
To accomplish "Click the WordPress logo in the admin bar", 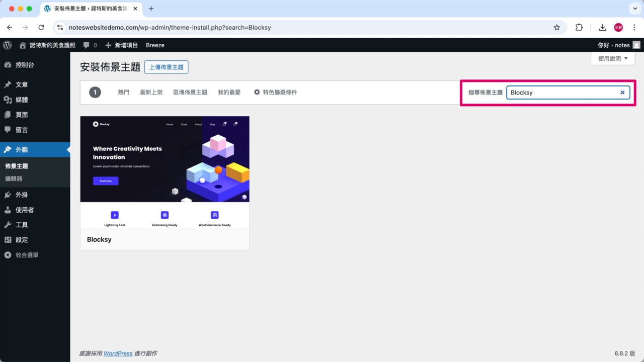I will tap(7, 45).
